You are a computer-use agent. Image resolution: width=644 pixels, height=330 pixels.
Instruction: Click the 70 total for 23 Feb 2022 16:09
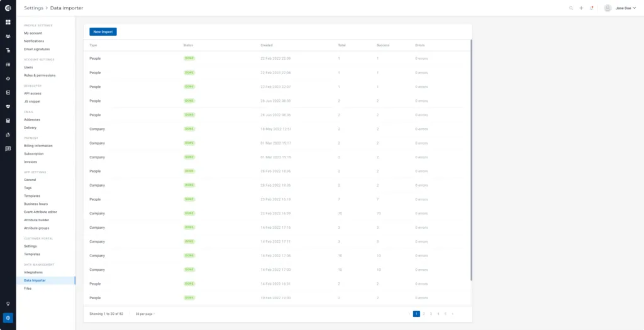tap(340, 214)
